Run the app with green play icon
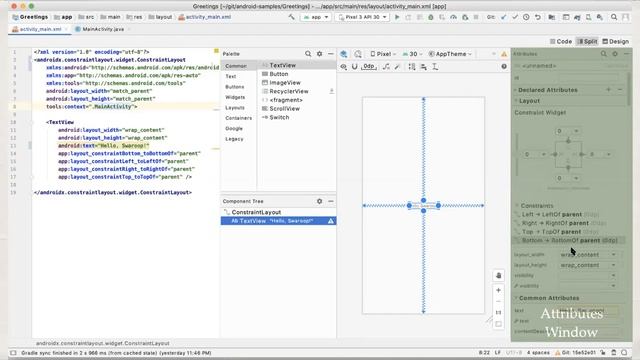Viewport: 640px width, 360px height. (397, 17)
